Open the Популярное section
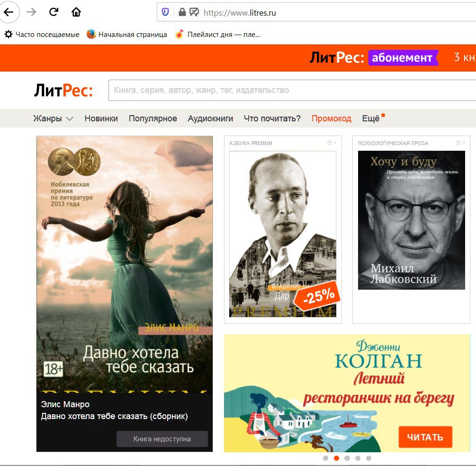The width and height of the screenshot is (476, 466). (153, 119)
